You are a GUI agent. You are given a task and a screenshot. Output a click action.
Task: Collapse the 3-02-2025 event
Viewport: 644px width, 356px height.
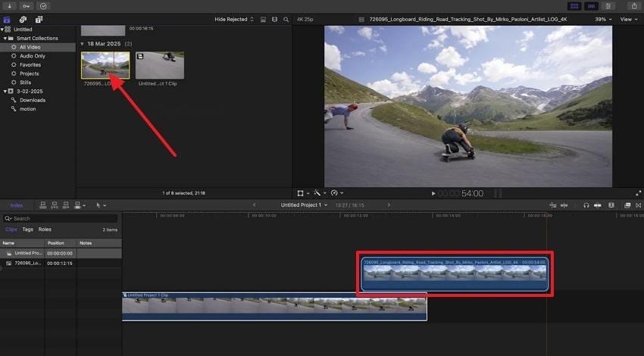(5, 91)
